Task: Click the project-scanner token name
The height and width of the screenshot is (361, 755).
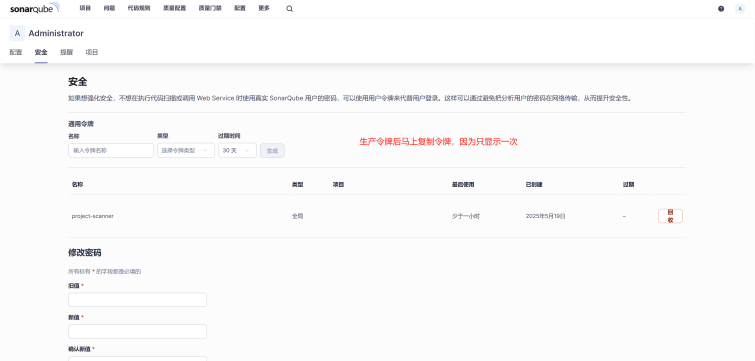Action: click(93, 216)
